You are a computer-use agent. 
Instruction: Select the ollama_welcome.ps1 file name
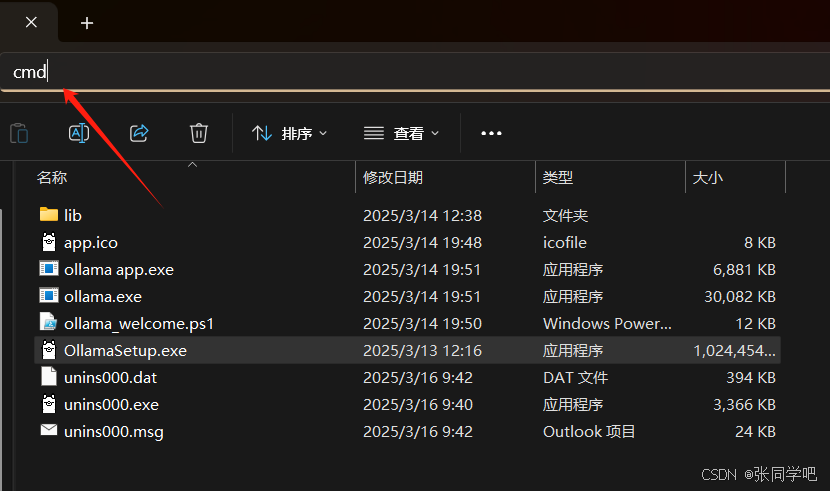point(139,324)
